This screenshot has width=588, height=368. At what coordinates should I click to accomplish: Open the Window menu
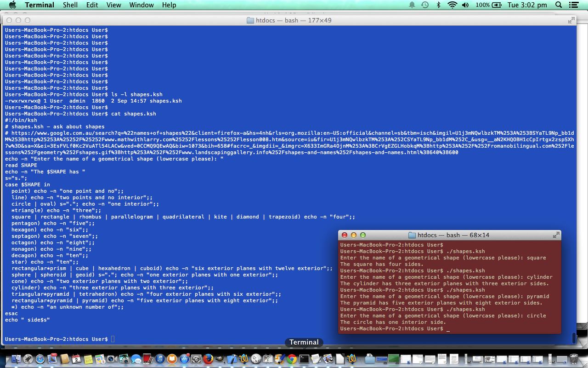(141, 5)
